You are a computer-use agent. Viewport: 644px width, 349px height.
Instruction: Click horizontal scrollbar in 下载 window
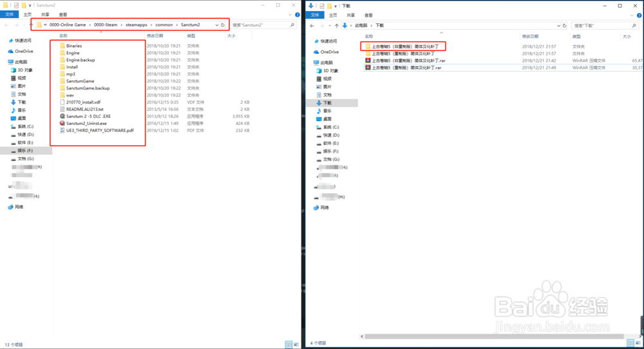[x=494, y=336]
